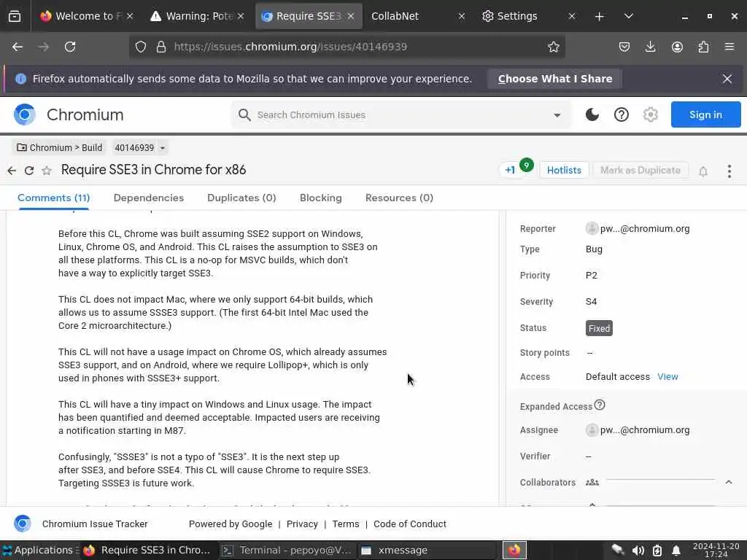Open the Powered by Google link
The image size is (747, 560).
(231, 524)
